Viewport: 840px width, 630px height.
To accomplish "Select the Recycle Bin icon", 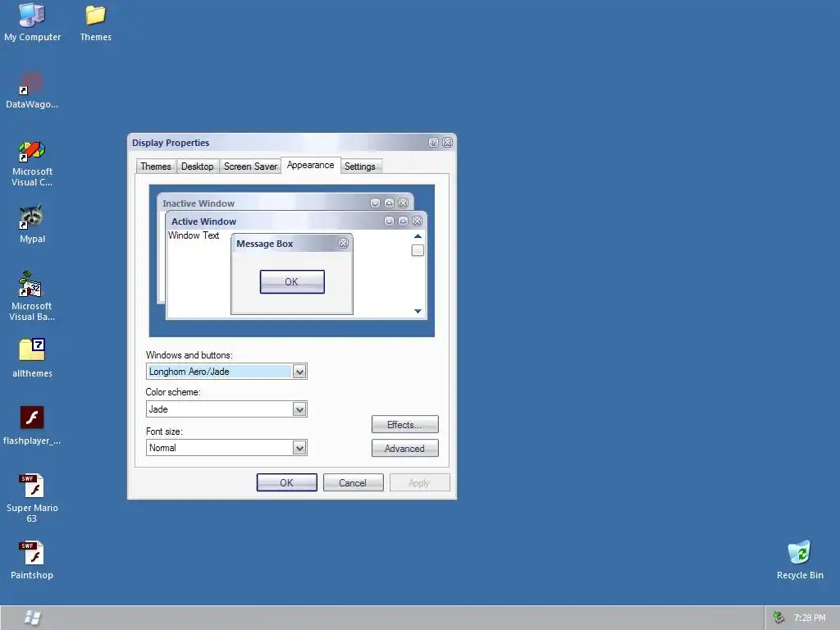I will coord(800,560).
